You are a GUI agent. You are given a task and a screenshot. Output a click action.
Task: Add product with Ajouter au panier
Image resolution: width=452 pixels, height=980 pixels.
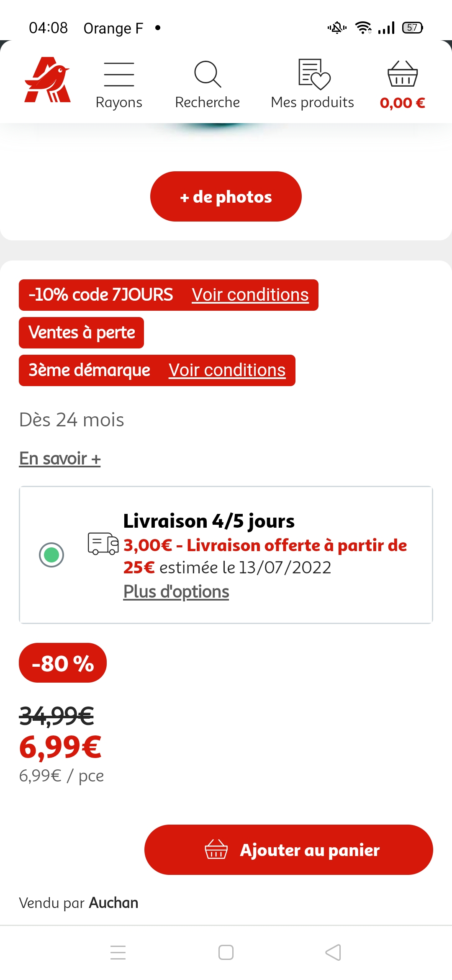click(x=289, y=850)
